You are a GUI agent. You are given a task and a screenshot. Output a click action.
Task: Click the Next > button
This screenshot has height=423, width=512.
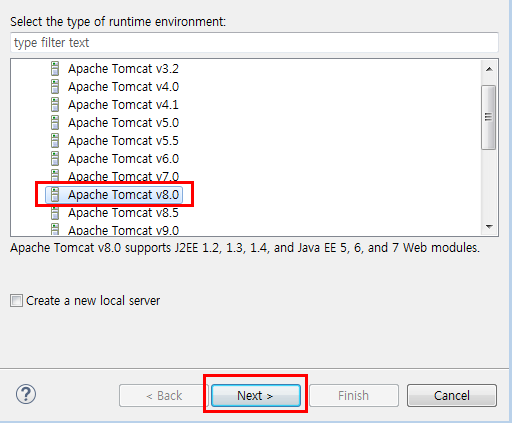click(x=256, y=395)
